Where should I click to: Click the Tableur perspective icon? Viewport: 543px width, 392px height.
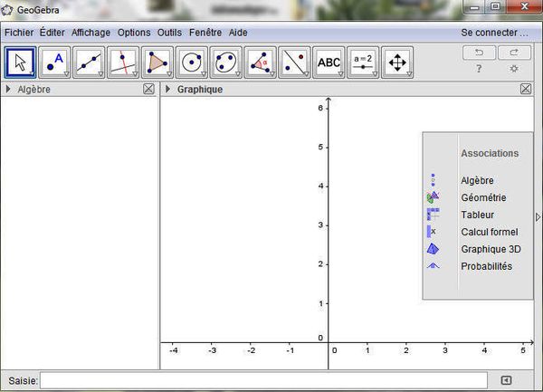[433, 215]
